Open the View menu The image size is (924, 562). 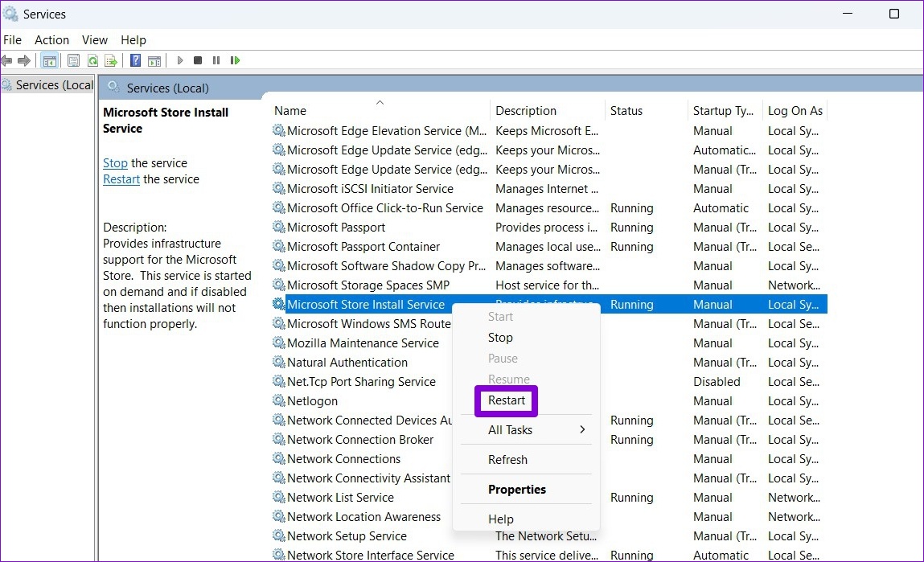(x=95, y=40)
